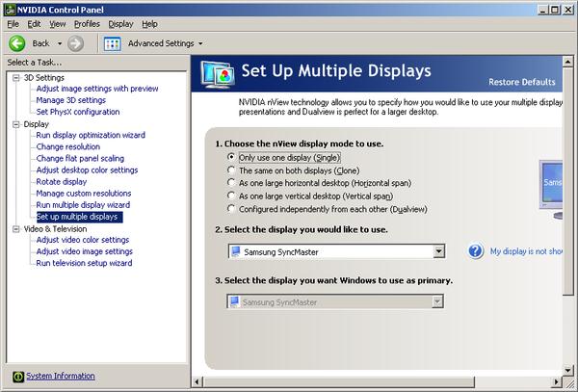The width and height of the screenshot is (578, 392).
Task: Select Set up multiple displays task
Action: pyautogui.click(x=79, y=217)
